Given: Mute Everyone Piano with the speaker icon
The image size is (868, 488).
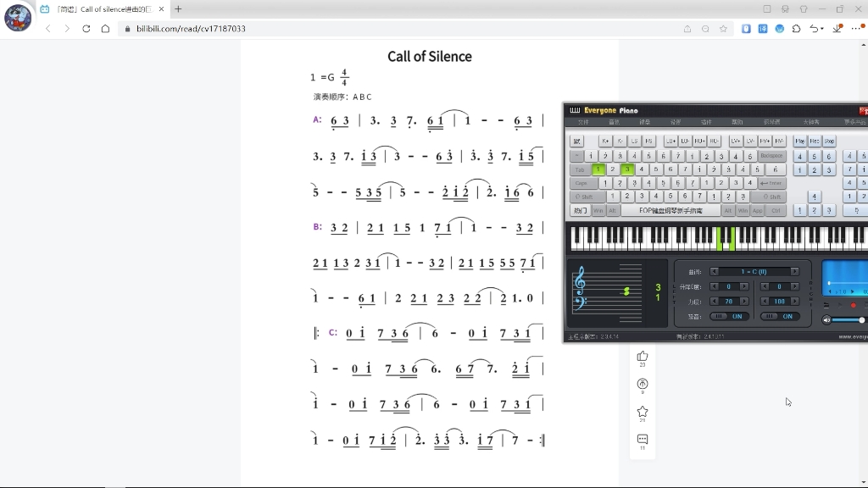Looking at the screenshot, I should pyautogui.click(x=826, y=319).
